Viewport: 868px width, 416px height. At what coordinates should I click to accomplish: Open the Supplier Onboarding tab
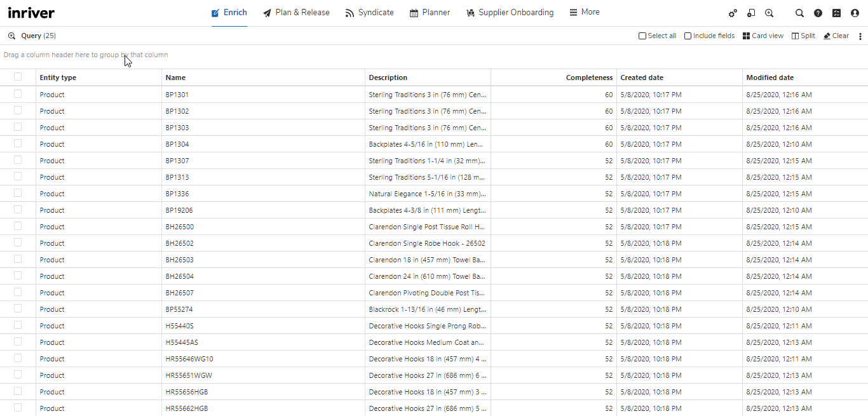click(x=510, y=12)
